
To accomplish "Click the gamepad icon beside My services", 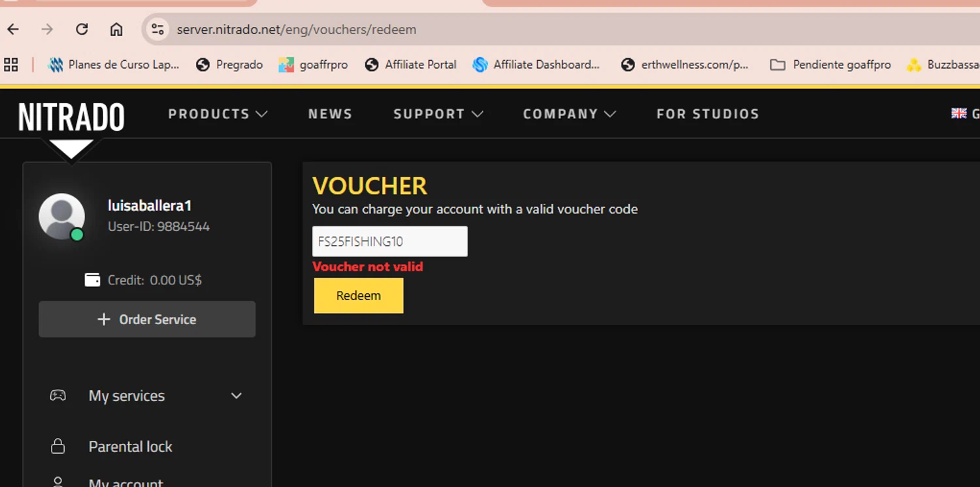I will (58, 395).
